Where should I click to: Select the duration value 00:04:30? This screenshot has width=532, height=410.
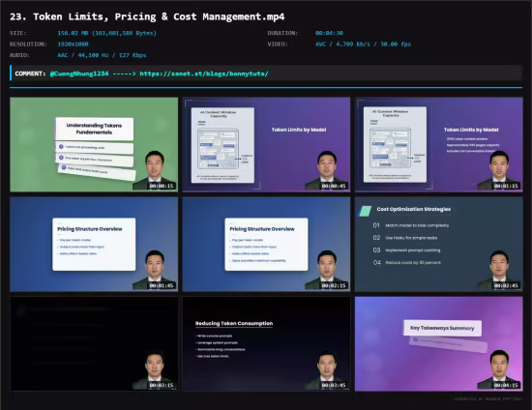[329, 33]
